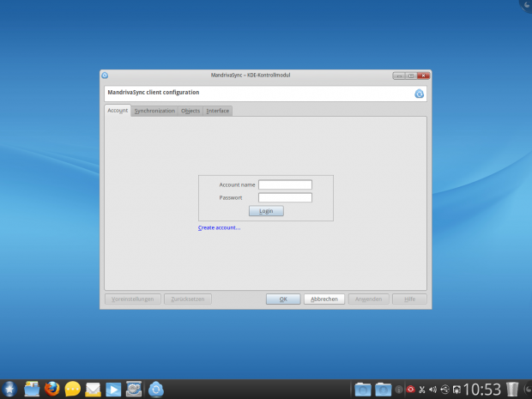This screenshot has height=399, width=532.
Task: Launch Firefox from the taskbar
Action: click(51, 390)
